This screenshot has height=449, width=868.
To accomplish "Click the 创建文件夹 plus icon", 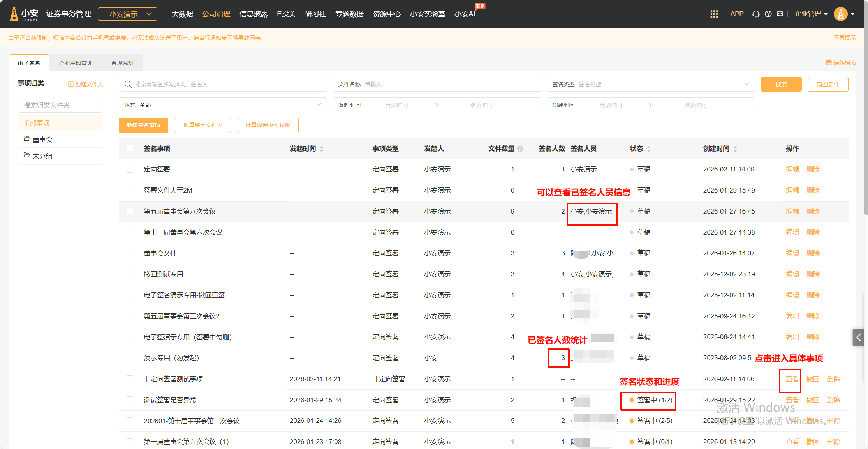I will (70, 84).
